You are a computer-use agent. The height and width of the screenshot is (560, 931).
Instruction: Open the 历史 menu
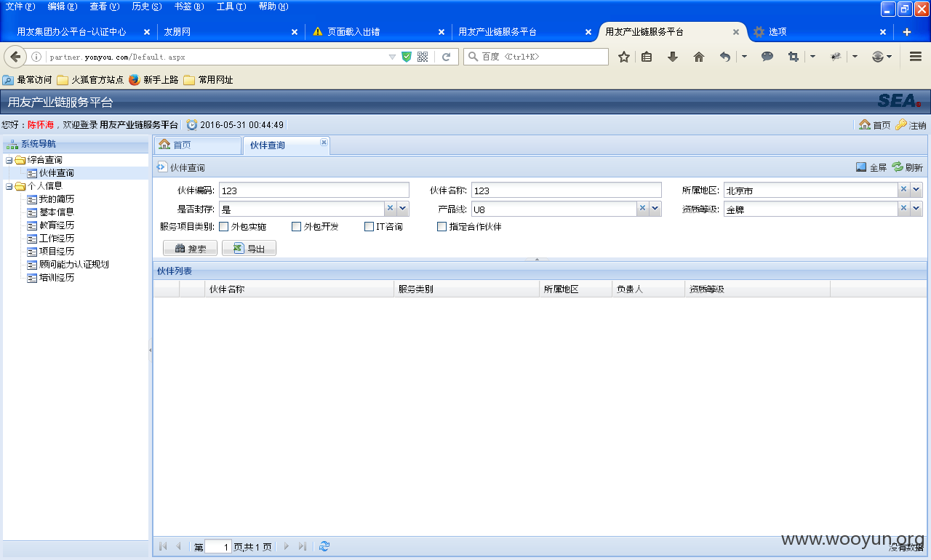(147, 7)
